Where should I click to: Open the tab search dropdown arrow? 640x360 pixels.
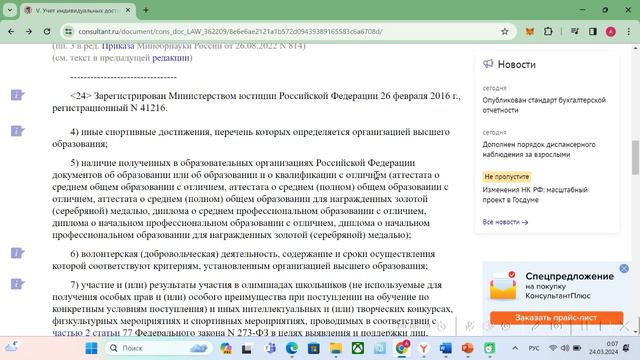10,10
